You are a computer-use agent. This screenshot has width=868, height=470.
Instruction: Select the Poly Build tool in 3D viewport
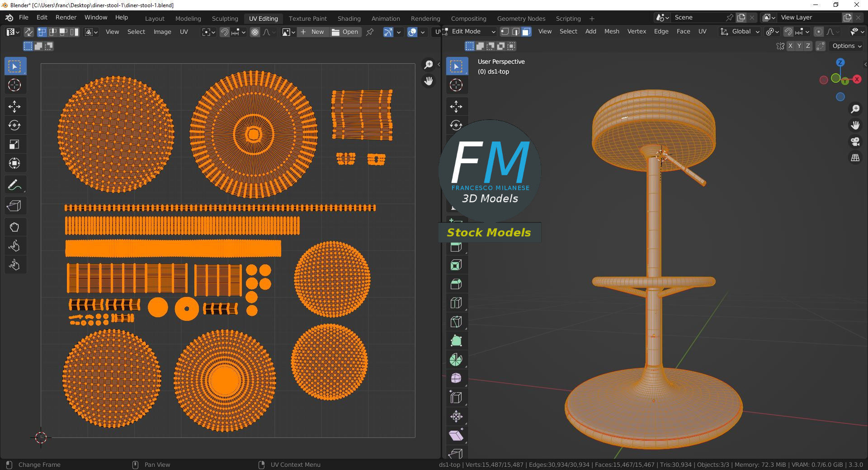[456, 341]
